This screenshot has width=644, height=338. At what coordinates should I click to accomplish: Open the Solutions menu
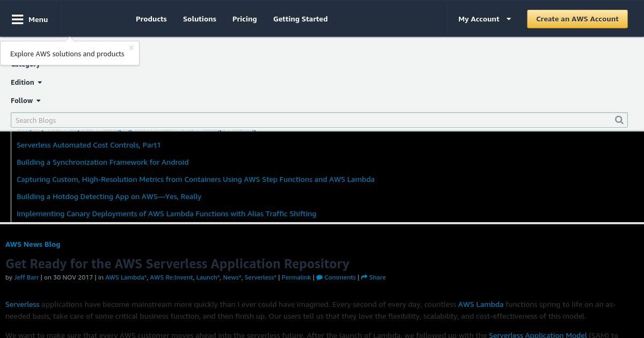[x=200, y=19]
